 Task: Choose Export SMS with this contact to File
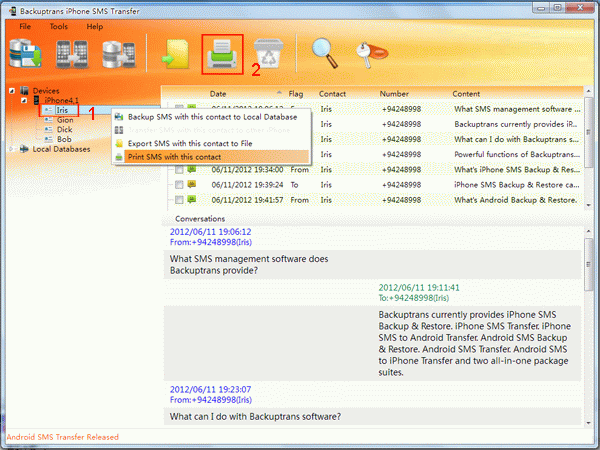211,143
